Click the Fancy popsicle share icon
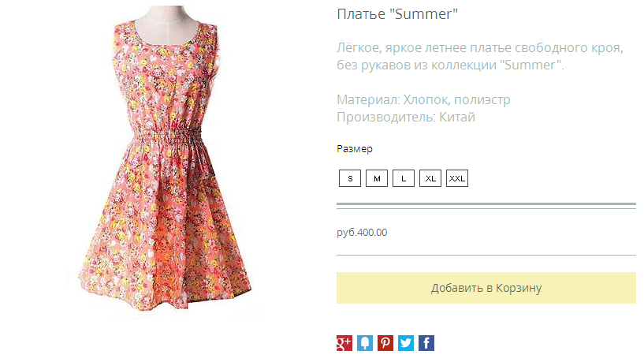Viewport: 644px width, 362px height. click(365, 343)
